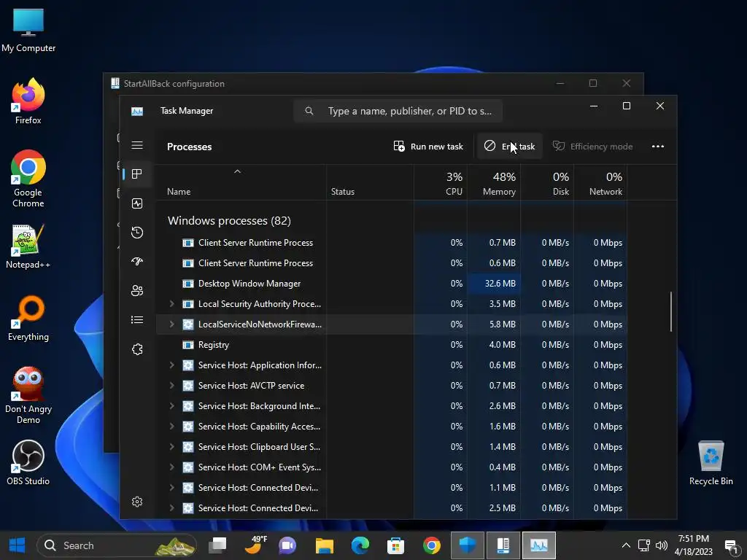Expand Service Host: Capability Access row

click(172, 426)
